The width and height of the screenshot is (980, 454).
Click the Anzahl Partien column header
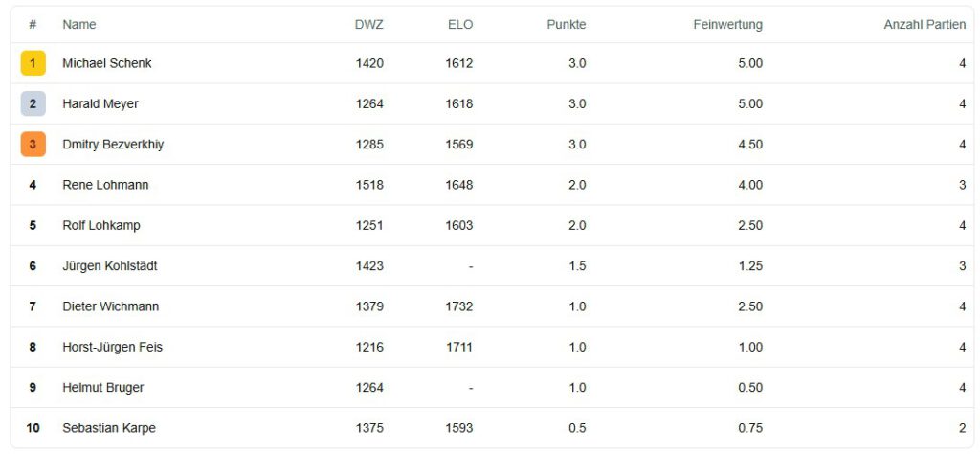924,24
